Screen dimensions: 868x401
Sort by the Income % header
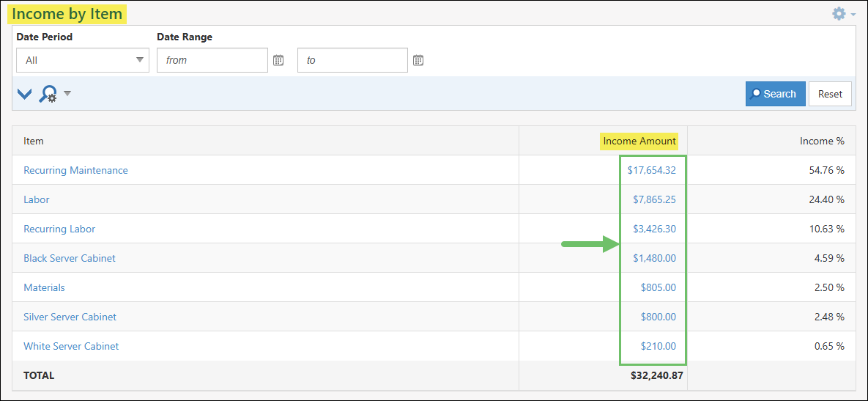tap(822, 141)
